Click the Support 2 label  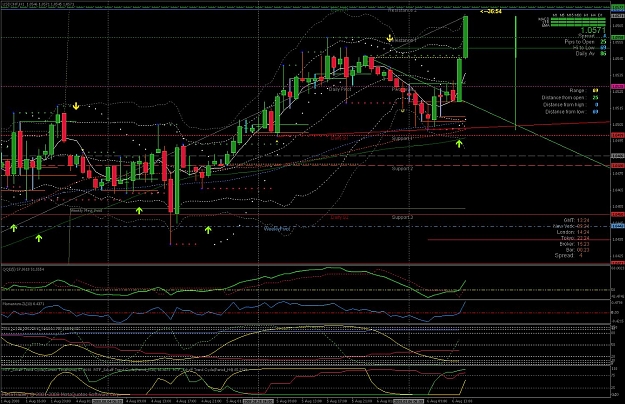(402, 169)
